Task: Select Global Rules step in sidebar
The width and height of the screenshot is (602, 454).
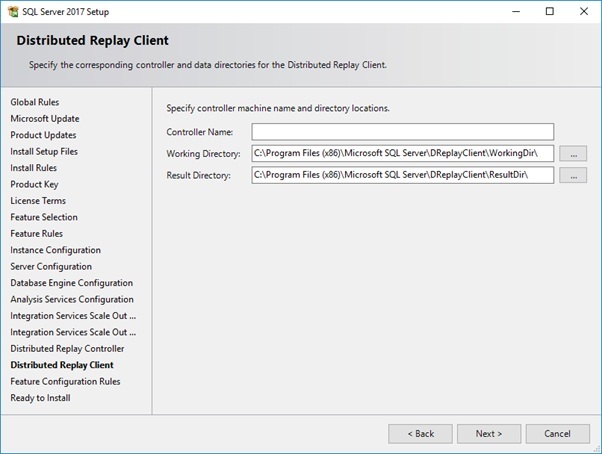Action: 35,102
